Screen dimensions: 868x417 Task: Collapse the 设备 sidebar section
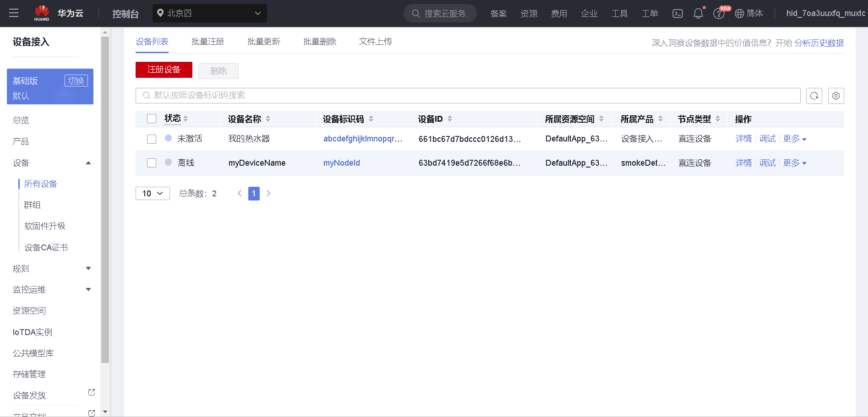tap(88, 163)
